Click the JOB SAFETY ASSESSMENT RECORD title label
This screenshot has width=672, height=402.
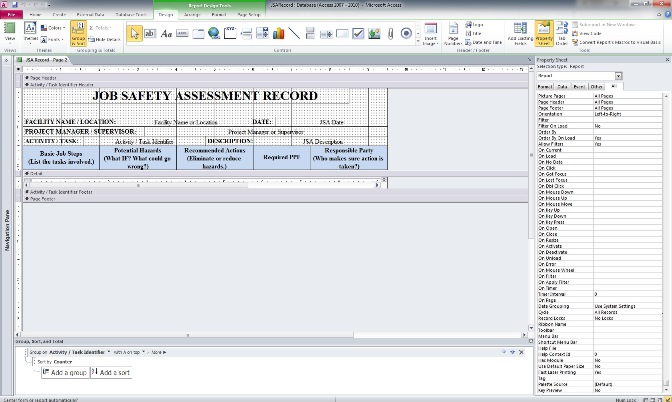tap(205, 96)
